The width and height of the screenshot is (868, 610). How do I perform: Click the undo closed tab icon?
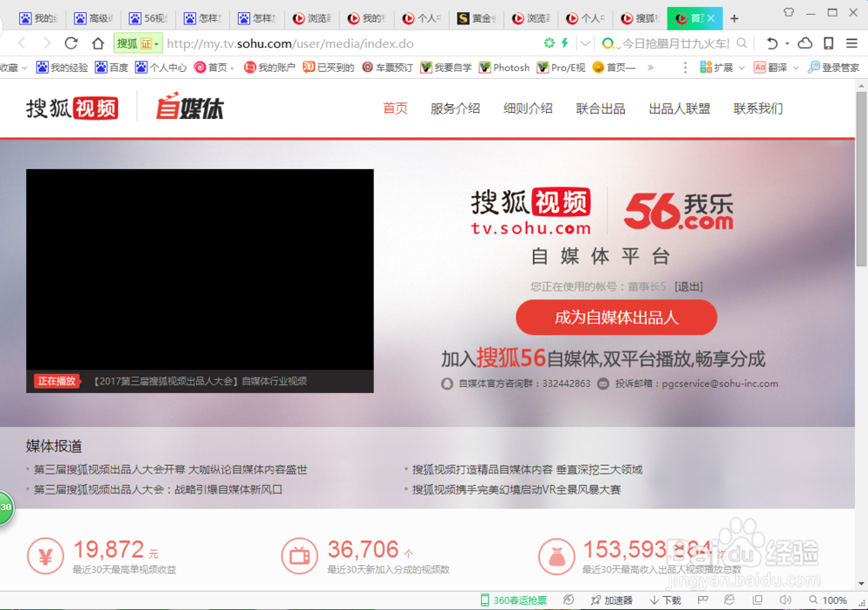tap(772, 43)
